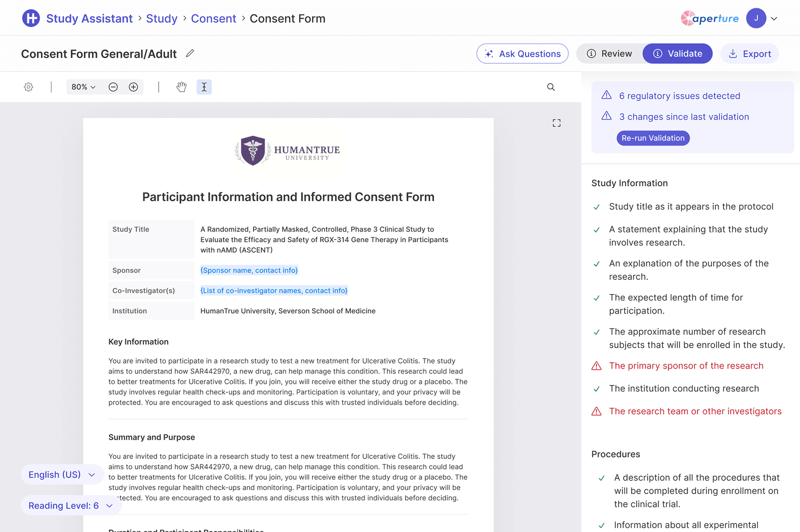Click warning icon beside regulatory issues detected

[606, 95]
